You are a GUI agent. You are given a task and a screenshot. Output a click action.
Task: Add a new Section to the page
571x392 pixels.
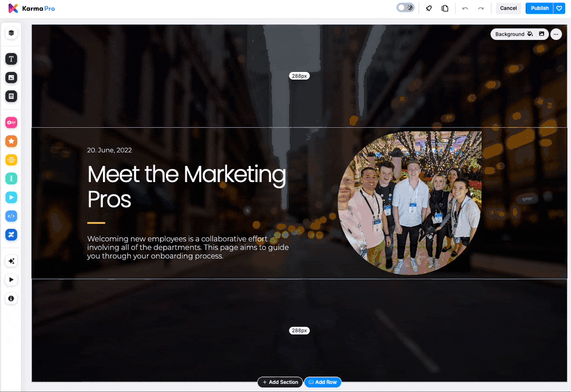[x=280, y=382]
